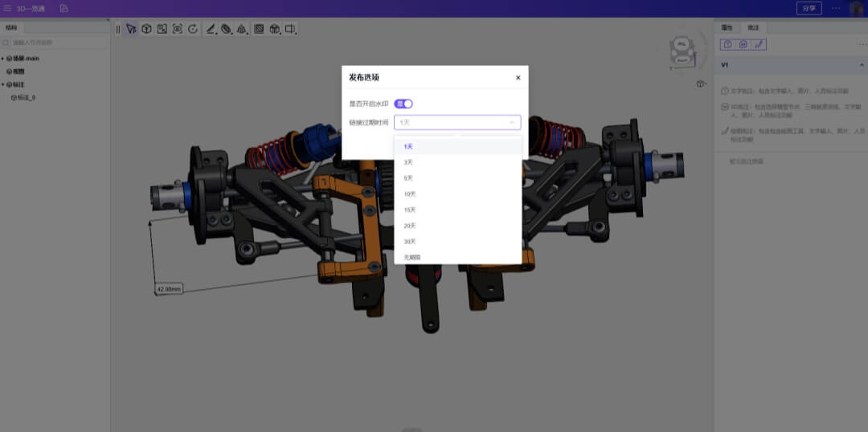Open the top bar ellipsis menu
The image size is (868, 432).
click(836, 8)
